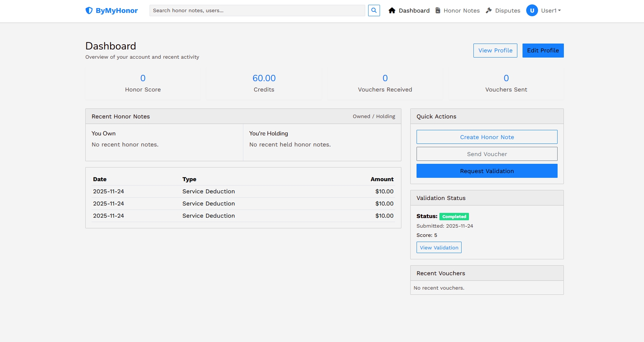The width and height of the screenshot is (644, 342).
Task: Click the ByMyHonor shield logo icon
Action: tap(89, 11)
